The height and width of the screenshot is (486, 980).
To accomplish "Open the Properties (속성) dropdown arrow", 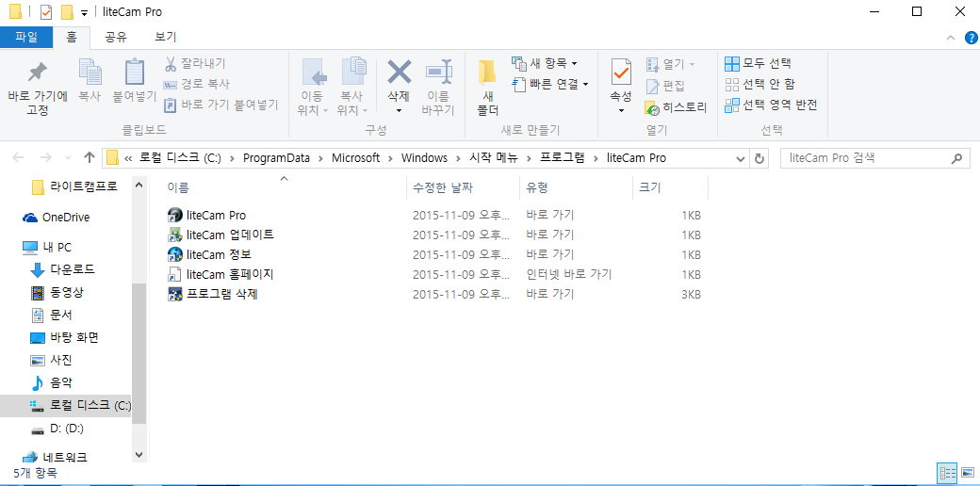I will (621, 110).
